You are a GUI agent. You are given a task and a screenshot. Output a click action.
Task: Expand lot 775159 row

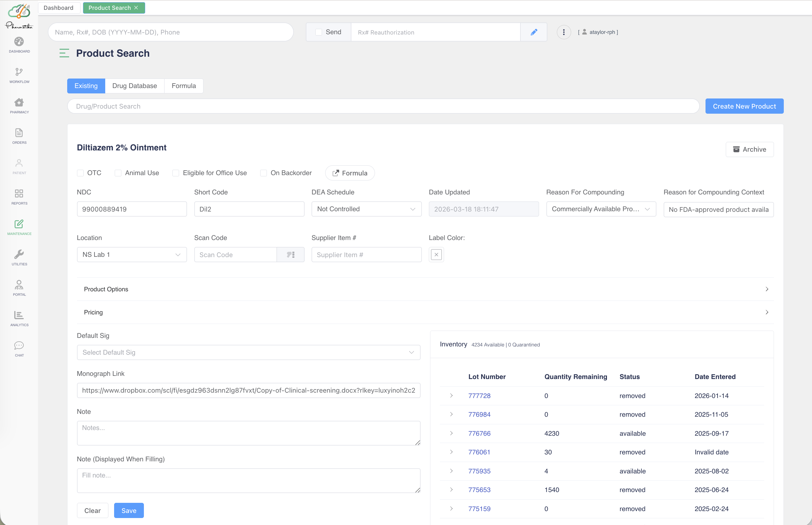[451, 509]
